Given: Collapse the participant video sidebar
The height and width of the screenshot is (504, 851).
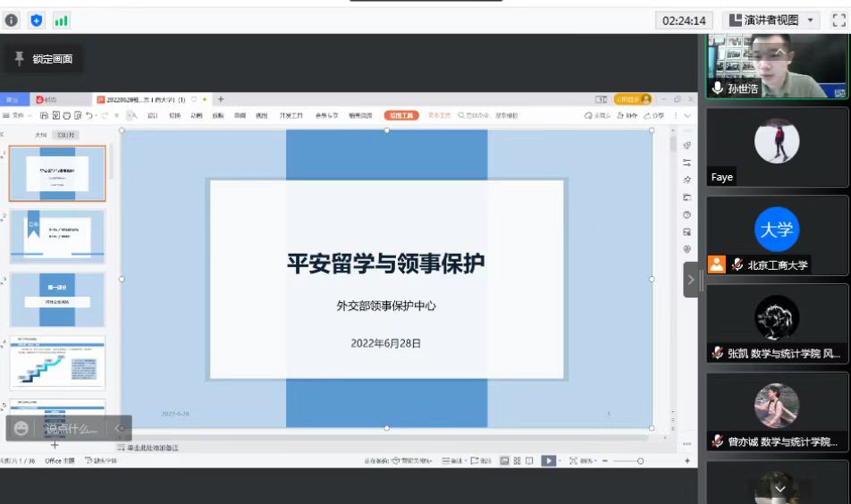Looking at the screenshot, I should [691, 280].
